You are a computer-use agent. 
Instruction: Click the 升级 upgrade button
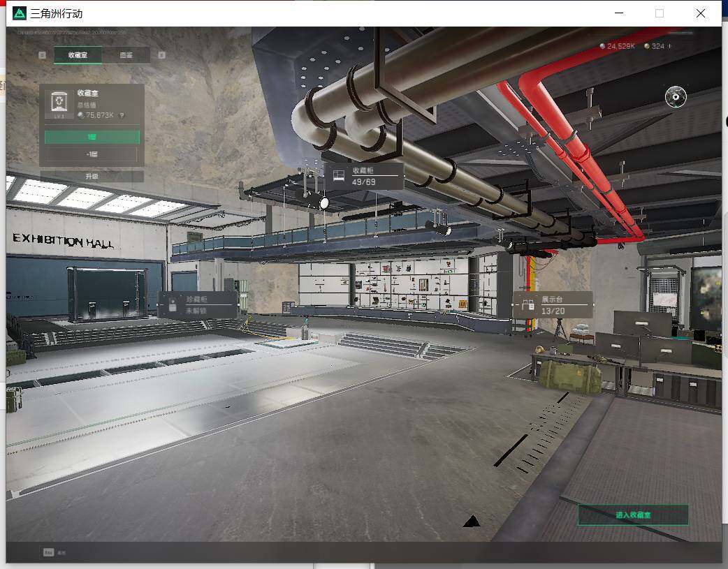92,177
